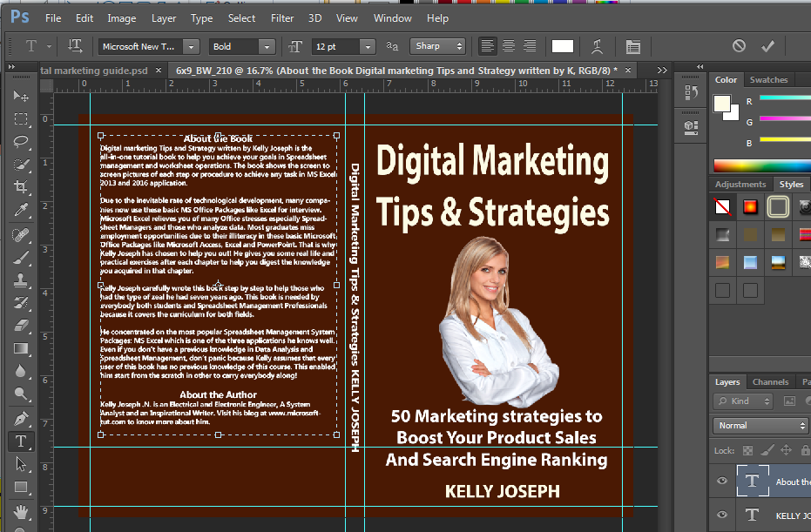
Task: Open the Normal blend mode dropdown
Action: click(x=760, y=426)
